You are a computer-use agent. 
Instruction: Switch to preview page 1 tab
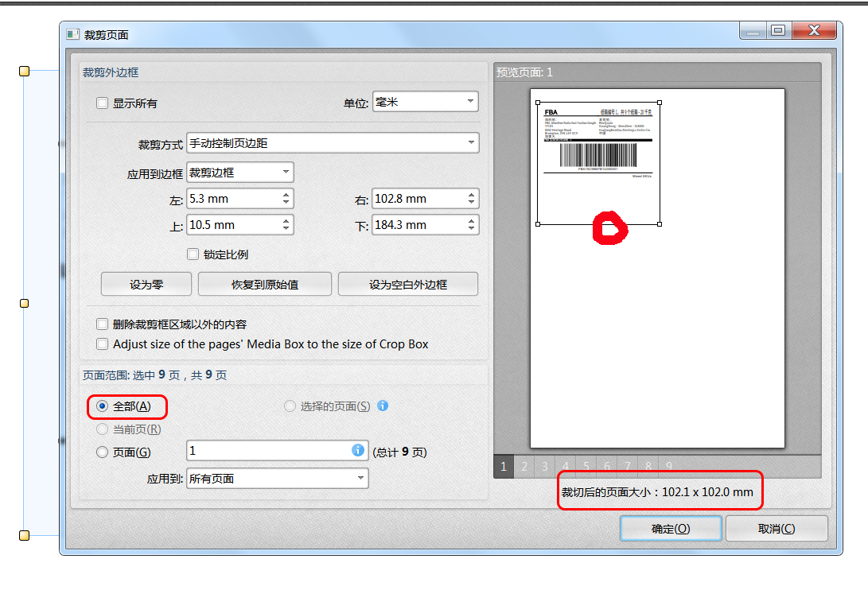click(x=503, y=467)
